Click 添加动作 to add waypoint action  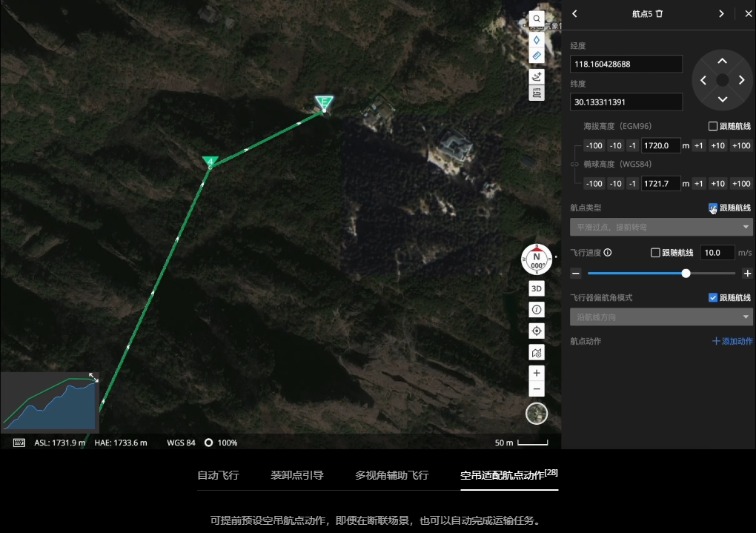[x=731, y=341]
